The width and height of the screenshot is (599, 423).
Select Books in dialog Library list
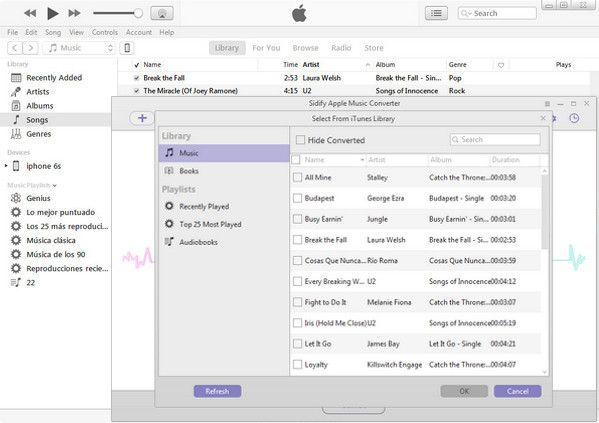224,171
